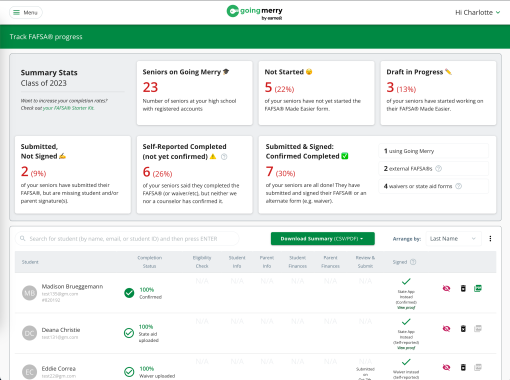
Task: Open the three-dot more options menu
Action: (490, 239)
